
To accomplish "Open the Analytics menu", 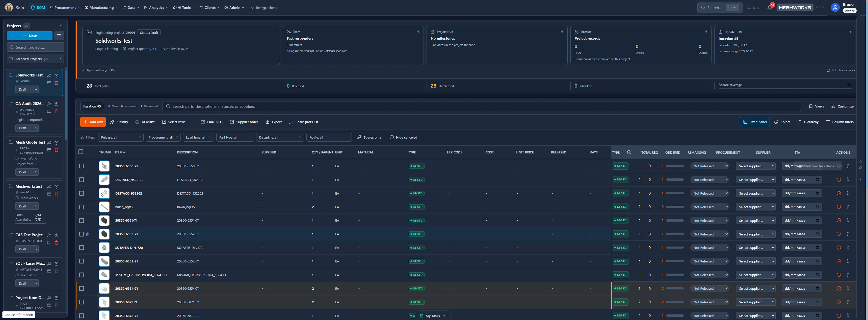I will (156, 7).
